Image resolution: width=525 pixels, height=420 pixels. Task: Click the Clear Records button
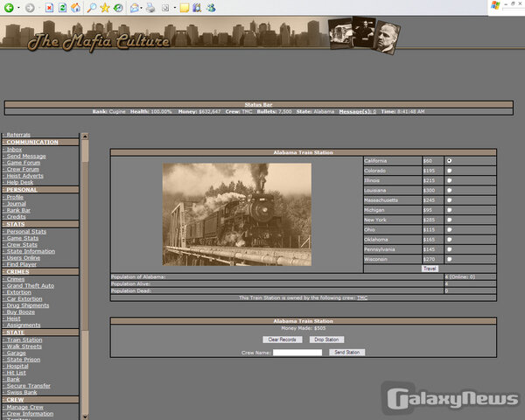point(280,339)
